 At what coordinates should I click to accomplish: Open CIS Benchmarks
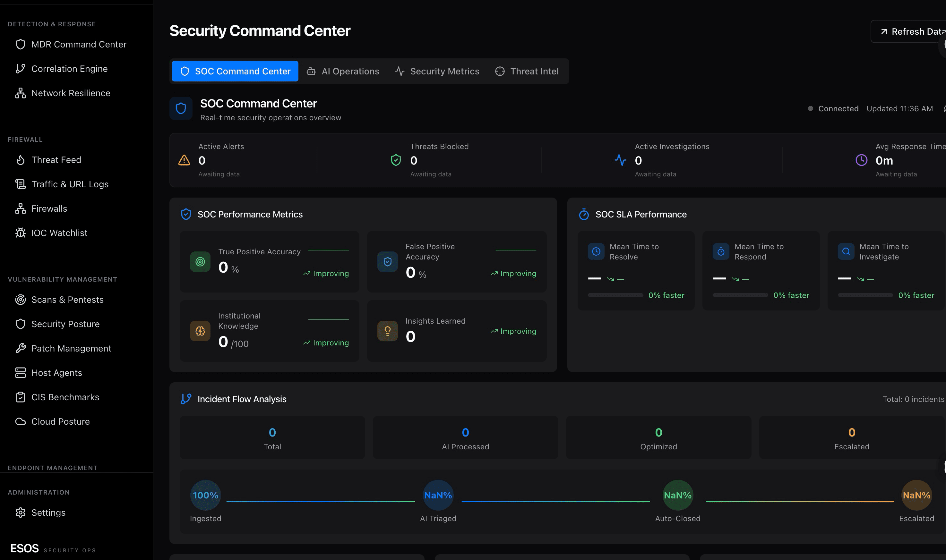[77, 397]
